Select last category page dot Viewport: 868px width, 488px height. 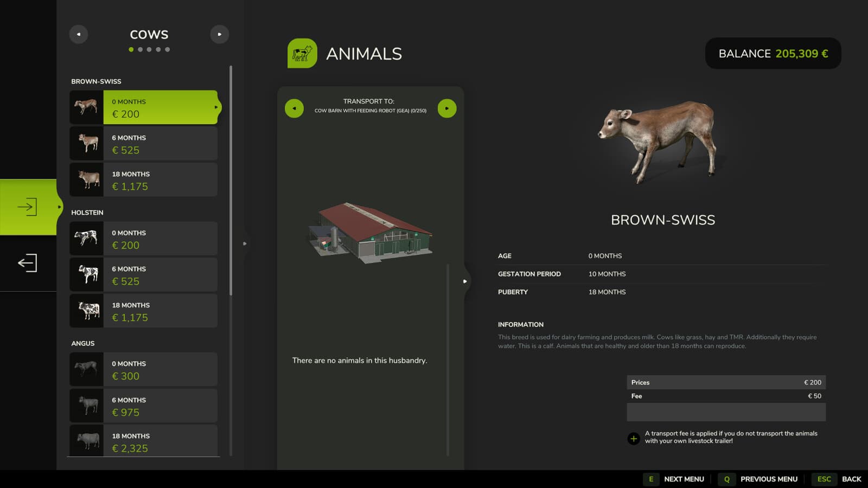168,49
